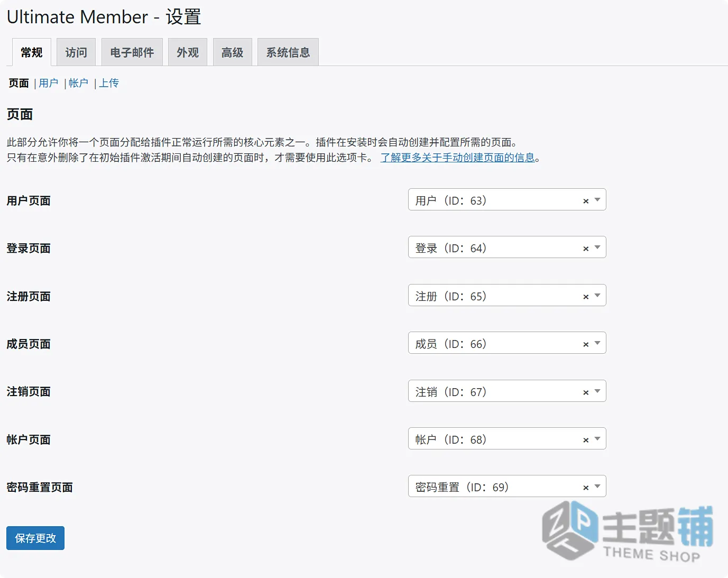Open the 成员页面 dropdown arrow
The width and height of the screenshot is (728, 578).
click(597, 343)
